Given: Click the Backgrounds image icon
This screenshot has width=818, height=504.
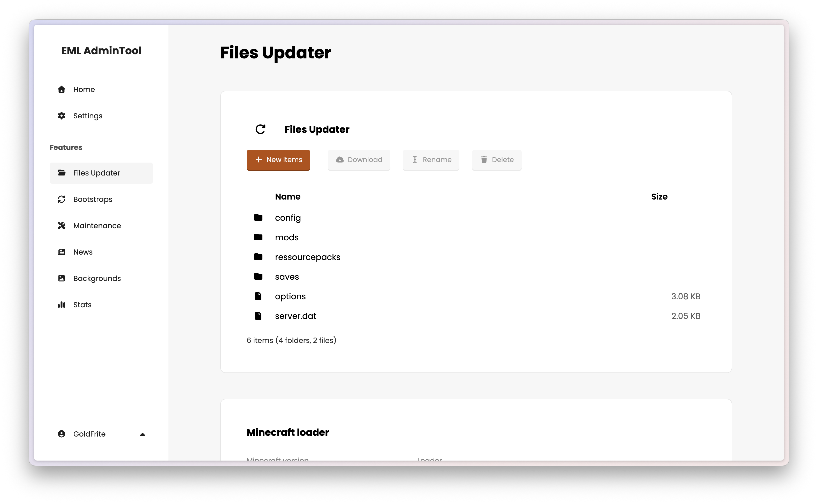Looking at the screenshot, I should [61, 278].
